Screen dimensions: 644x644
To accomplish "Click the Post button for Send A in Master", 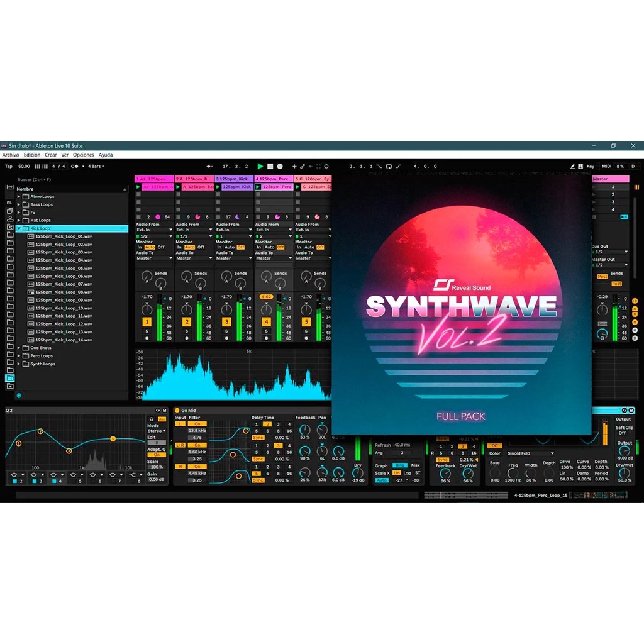I will [602, 277].
